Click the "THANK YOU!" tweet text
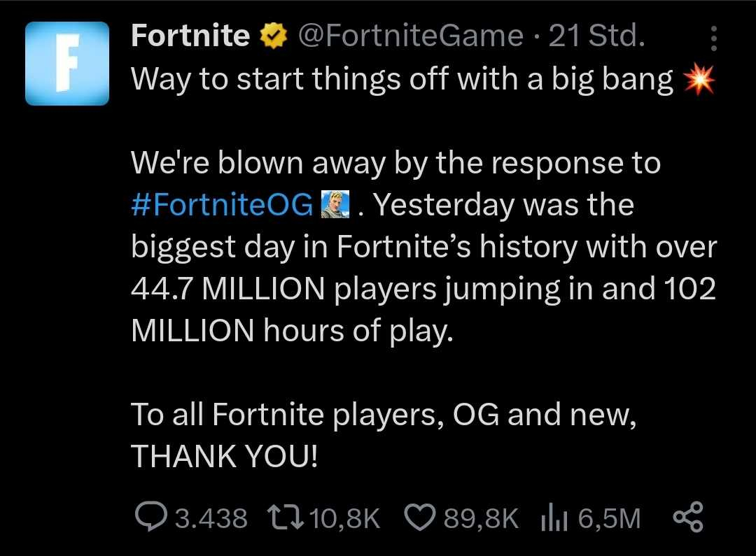The width and height of the screenshot is (756, 556). pos(224,457)
